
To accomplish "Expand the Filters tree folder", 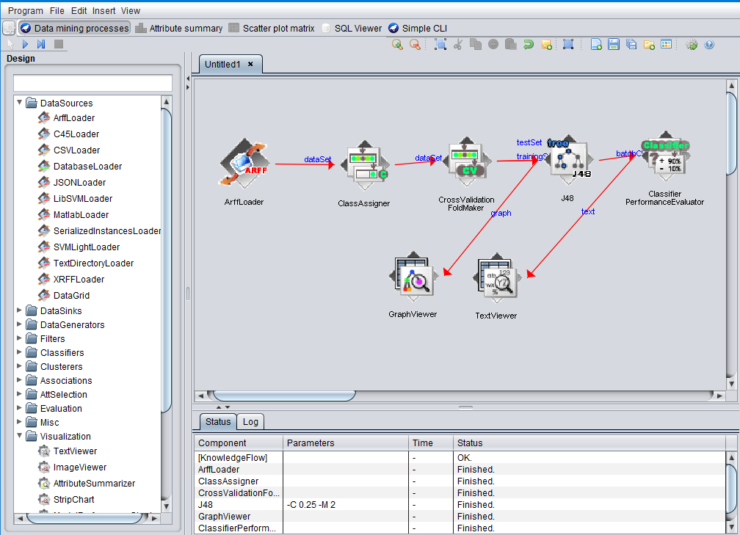I will click(x=19, y=339).
